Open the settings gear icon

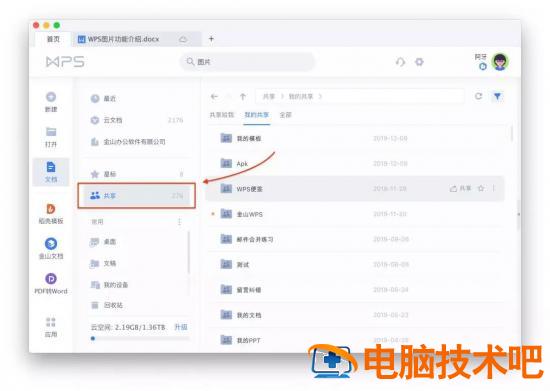(x=419, y=62)
